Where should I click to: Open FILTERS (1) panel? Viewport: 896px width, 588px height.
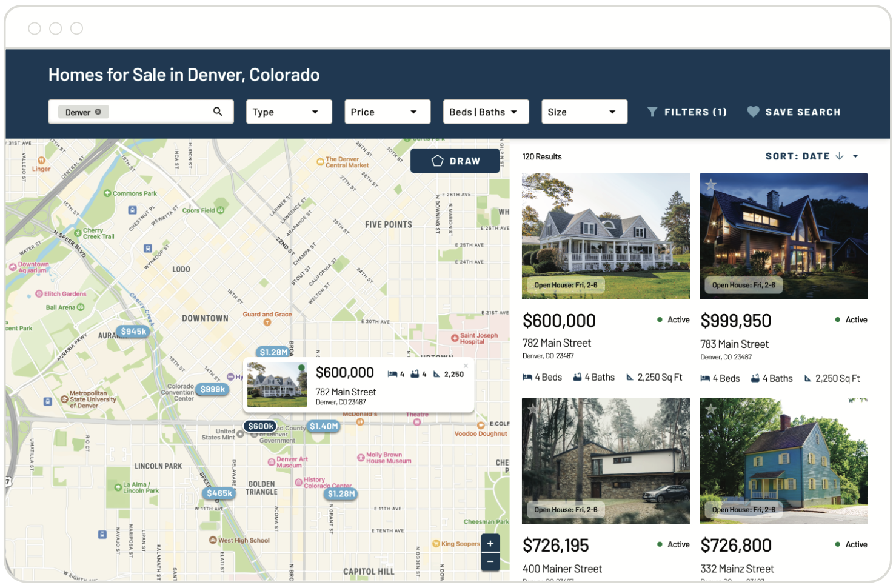pos(687,112)
